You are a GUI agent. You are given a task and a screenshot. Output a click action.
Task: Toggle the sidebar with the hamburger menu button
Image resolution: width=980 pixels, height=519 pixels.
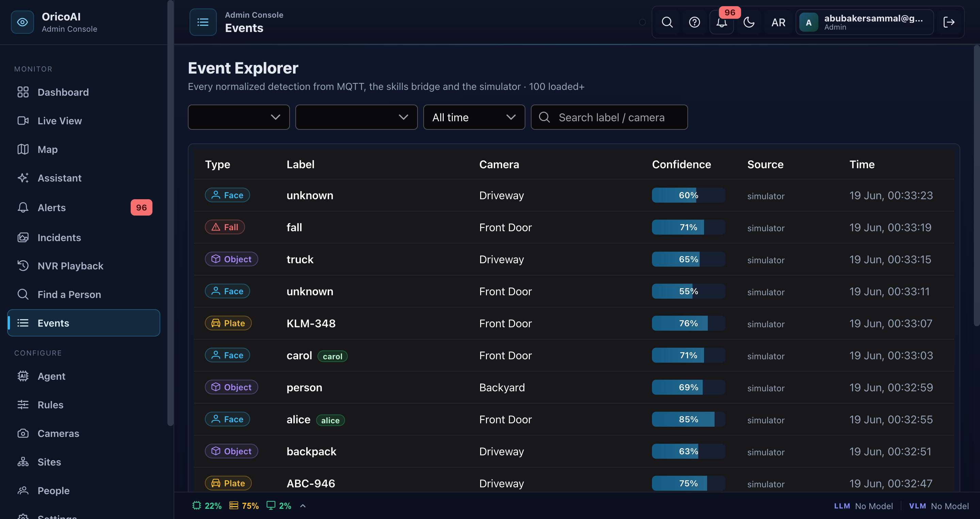pyautogui.click(x=203, y=22)
